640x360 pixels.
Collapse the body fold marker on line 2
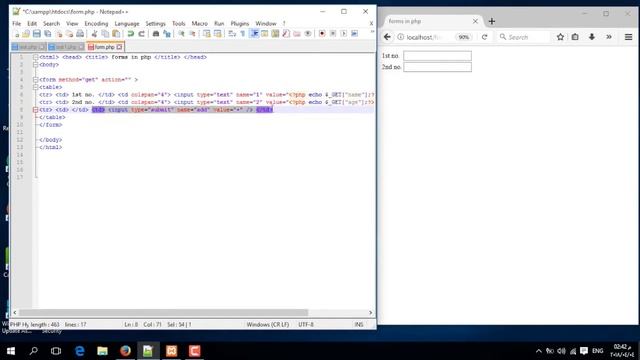36,64
